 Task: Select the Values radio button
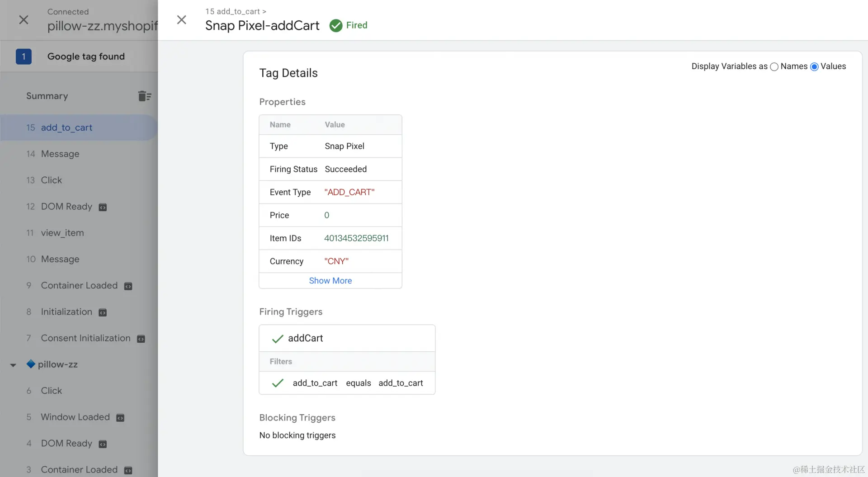814,67
